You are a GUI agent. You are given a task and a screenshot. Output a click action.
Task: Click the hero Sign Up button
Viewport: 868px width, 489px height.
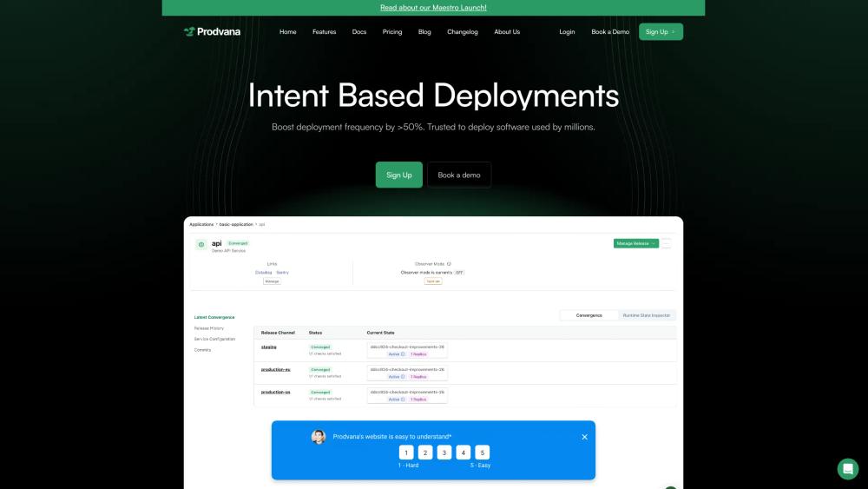click(399, 175)
